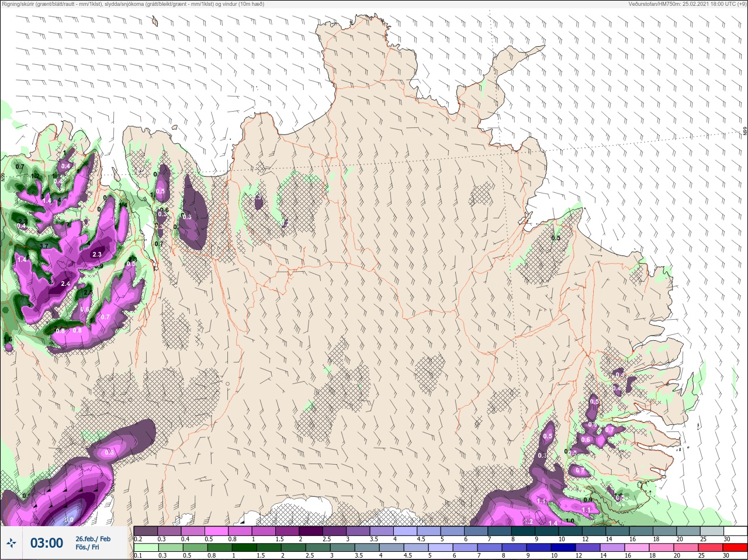Select lower legend swatch between 25 and 30
This screenshot has height=560, width=748.
(711, 548)
